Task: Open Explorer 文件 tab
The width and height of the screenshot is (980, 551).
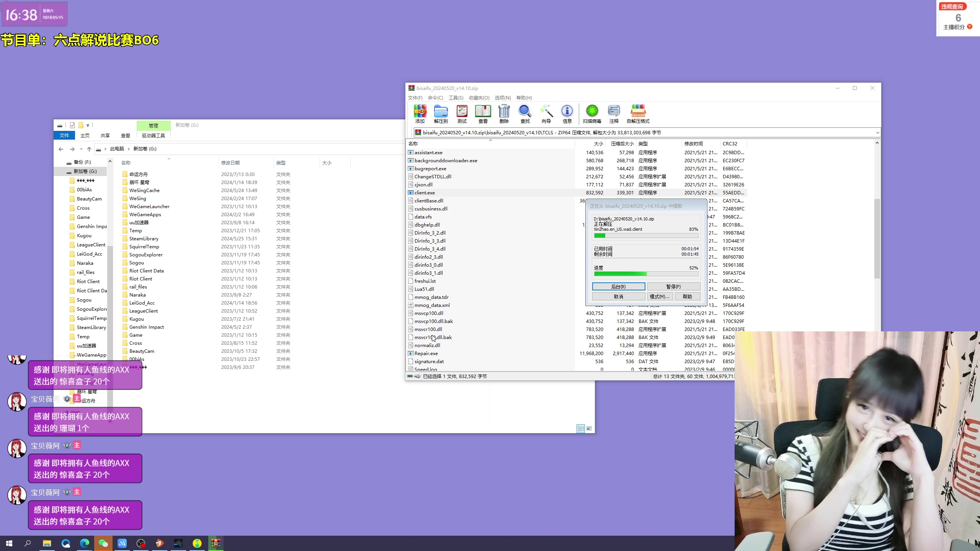Action: (x=64, y=135)
